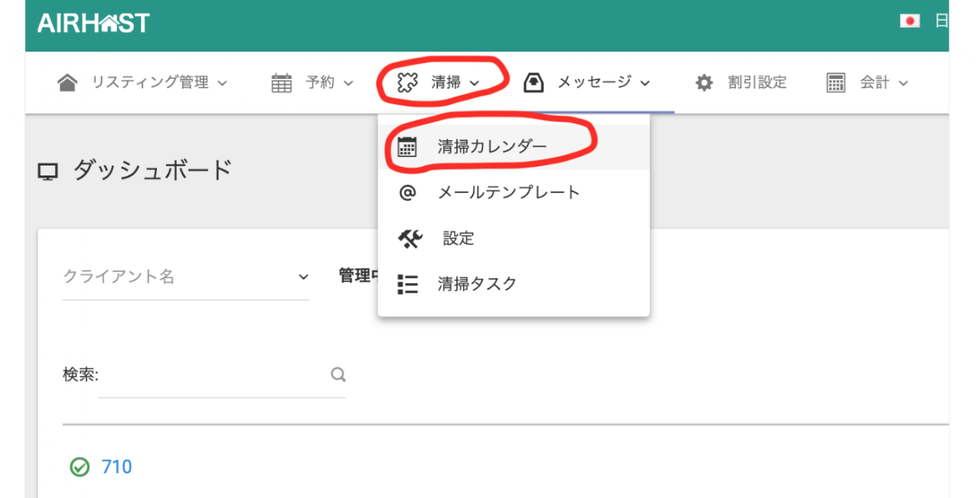Open 清掃タスク from the dropdown
The image size is (980, 498).
click(477, 284)
